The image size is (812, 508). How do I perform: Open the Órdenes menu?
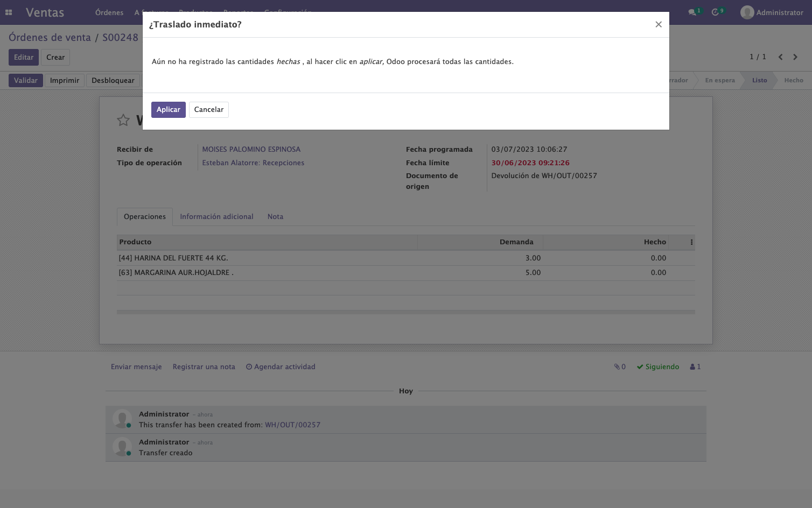[109, 12]
